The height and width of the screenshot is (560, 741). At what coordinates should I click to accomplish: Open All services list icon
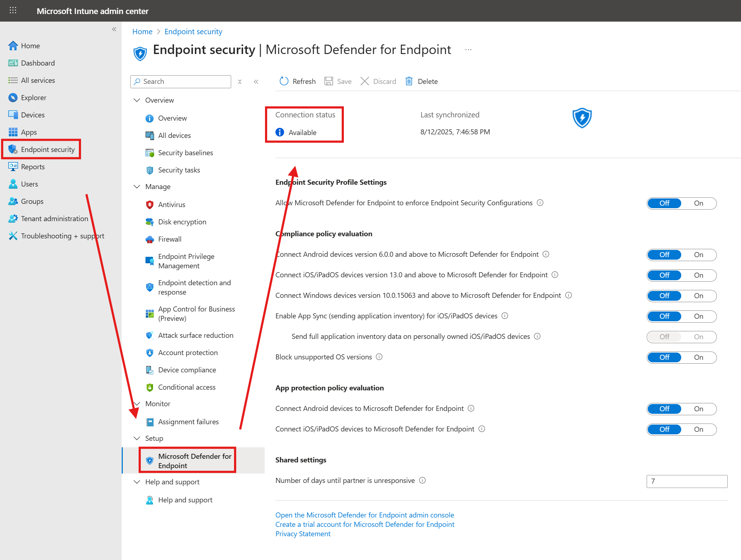(x=13, y=80)
